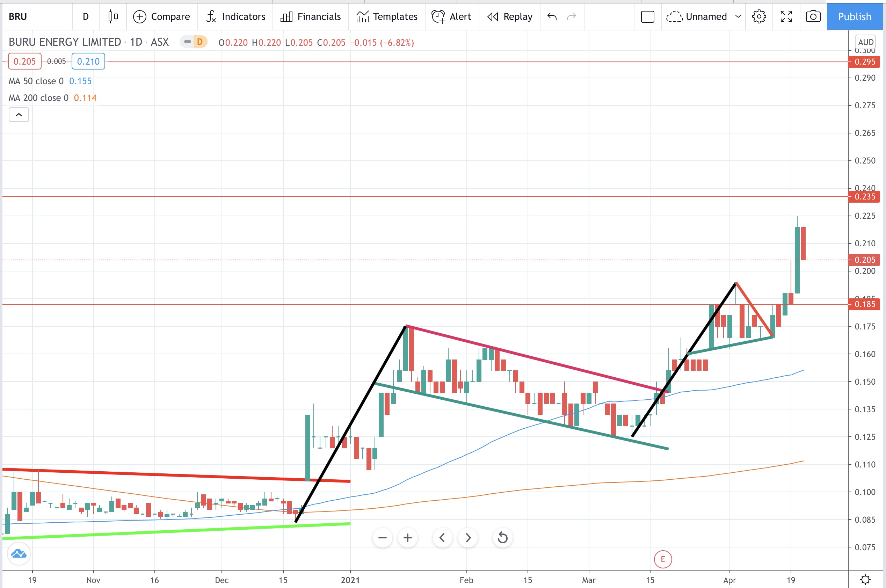Image resolution: width=886 pixels, height=588 pixels.
Task: Click the 0.205 current price label on axis
Action: pos(864,260)
